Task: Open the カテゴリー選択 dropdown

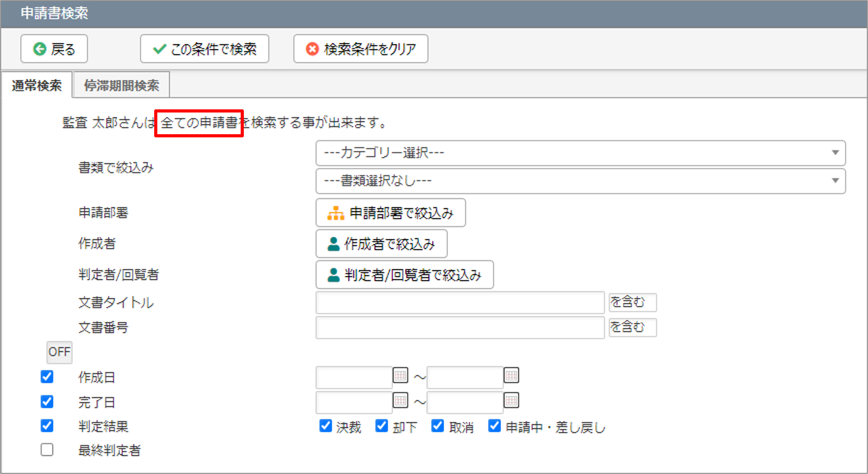Action: click(x=580, y=153)
